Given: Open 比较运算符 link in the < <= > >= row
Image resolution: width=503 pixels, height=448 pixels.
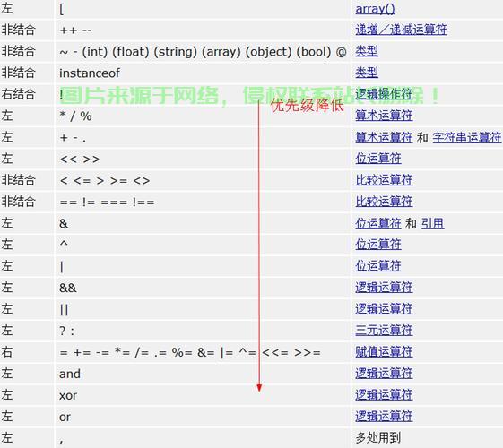Looking at the screenshot, I should (x=384, y=180).
